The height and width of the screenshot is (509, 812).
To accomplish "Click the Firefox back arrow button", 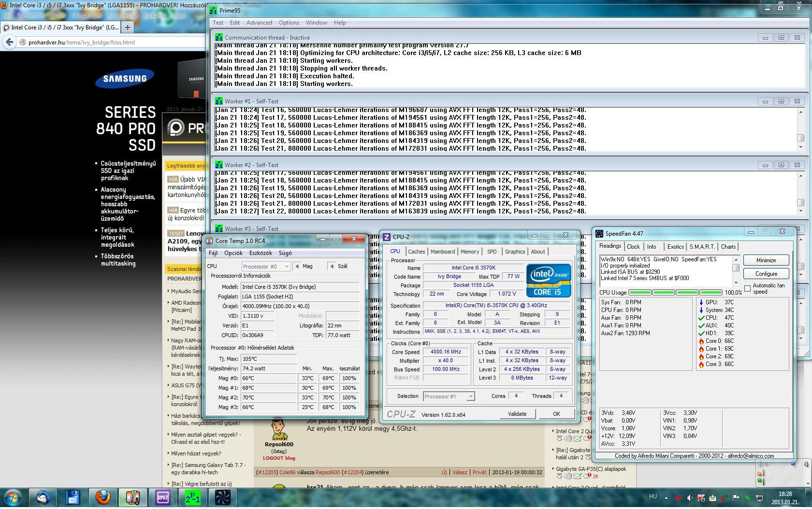I will 9,42.
